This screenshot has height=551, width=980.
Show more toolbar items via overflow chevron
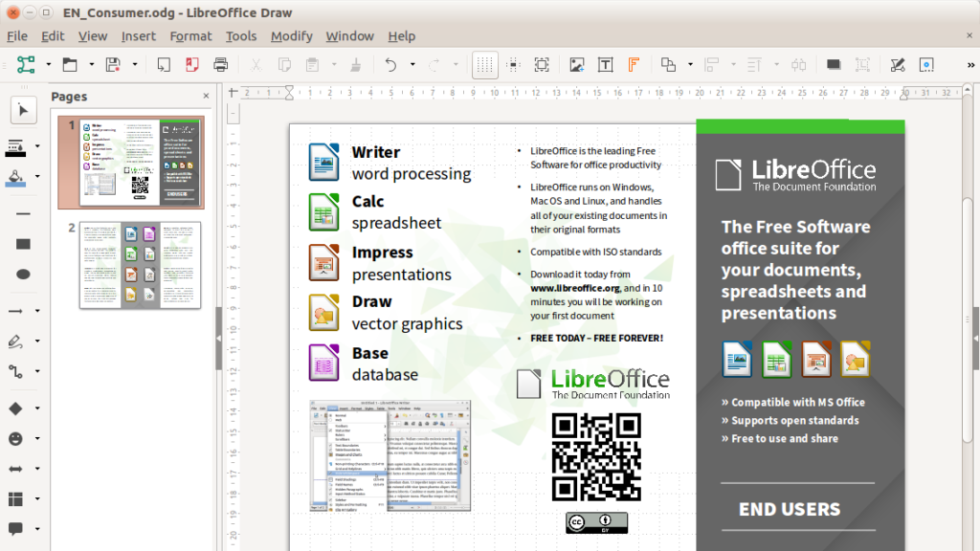970,64
